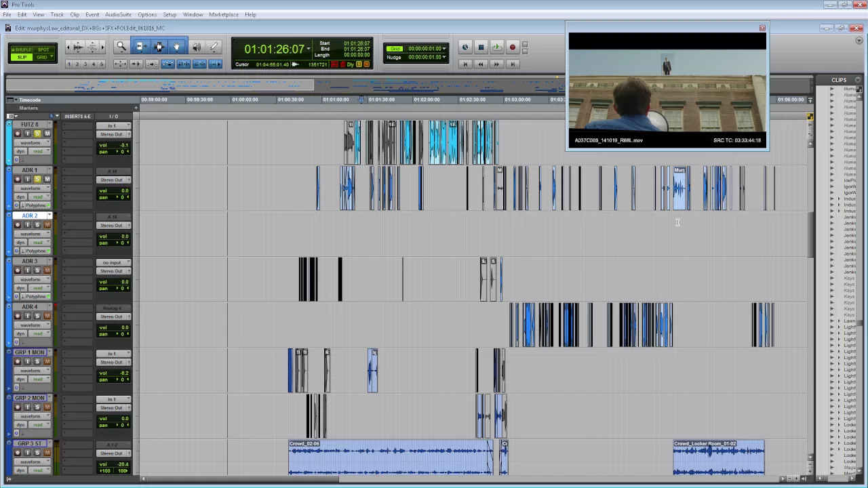The height and width of the screenshot is (488, 868).
Task: Recall zoom preset 5
Action: (x=101, y=64)
